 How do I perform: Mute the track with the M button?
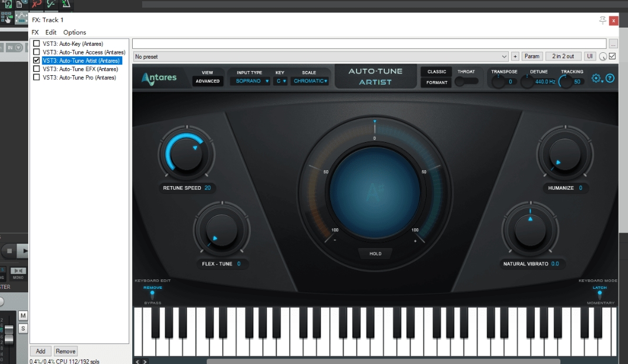(x=23, y=315)
